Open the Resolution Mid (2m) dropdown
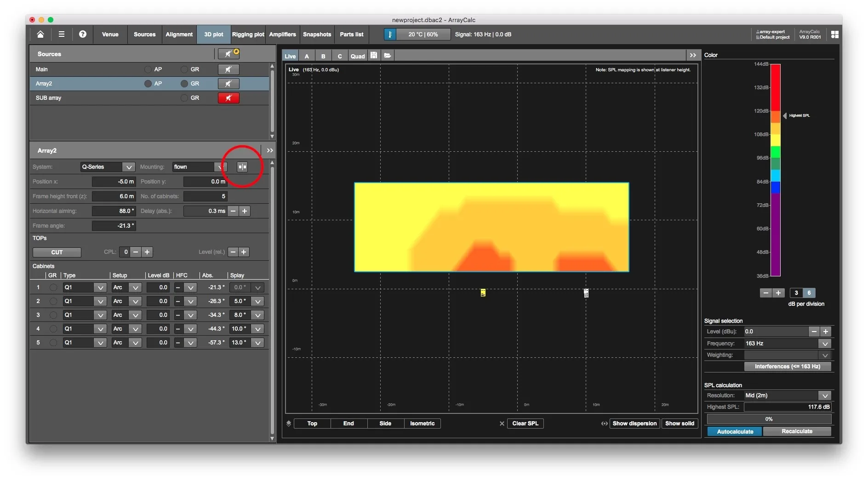868x481 pixels. tap(788, 395)
